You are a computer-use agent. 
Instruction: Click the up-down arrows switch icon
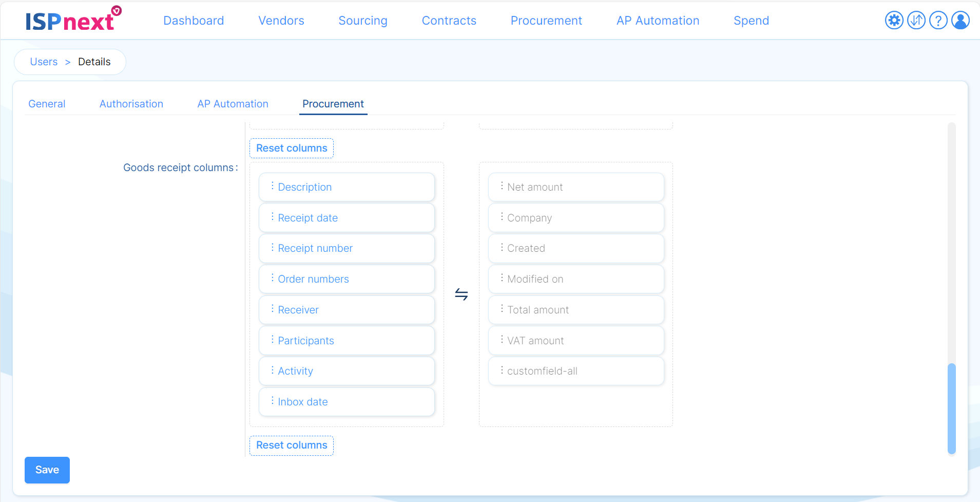[x=916, y=21]
